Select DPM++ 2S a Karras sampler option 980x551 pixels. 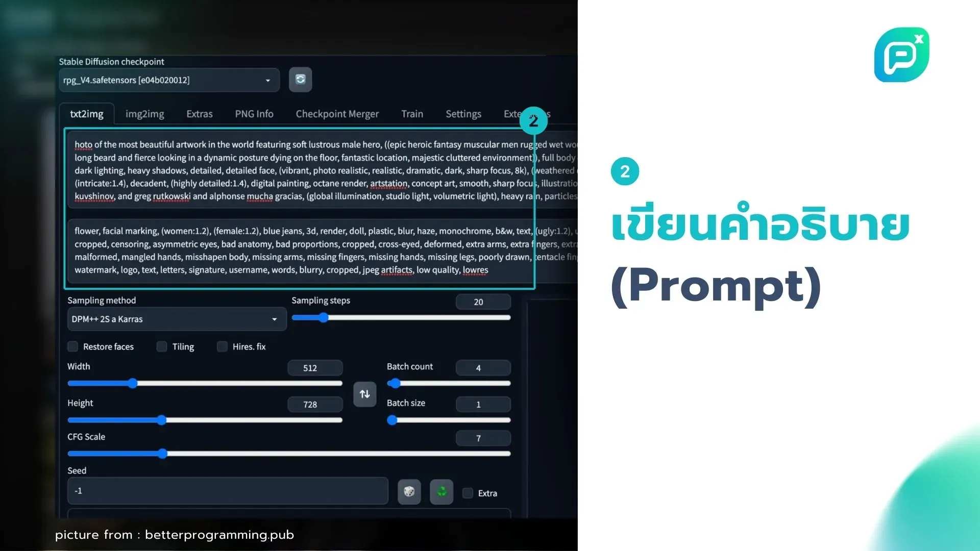(173, 319)
